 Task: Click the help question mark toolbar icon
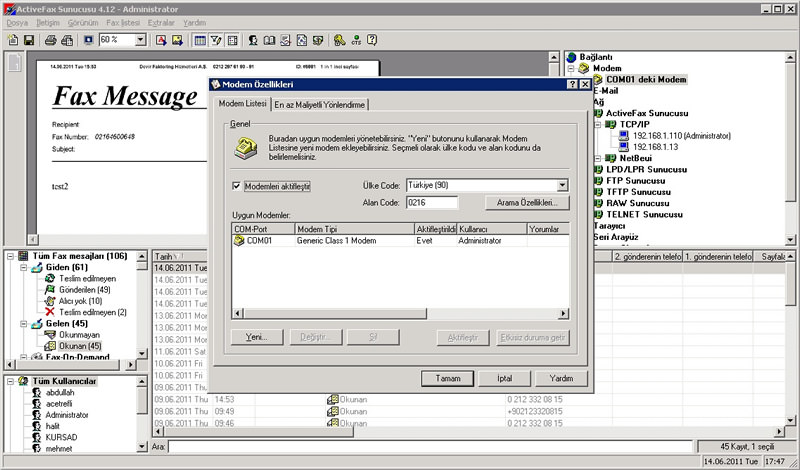372,40
